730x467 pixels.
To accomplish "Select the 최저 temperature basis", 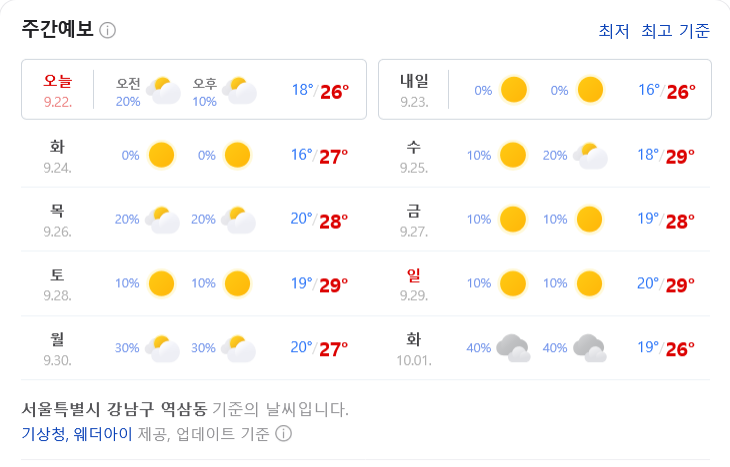I will point(614,31).
